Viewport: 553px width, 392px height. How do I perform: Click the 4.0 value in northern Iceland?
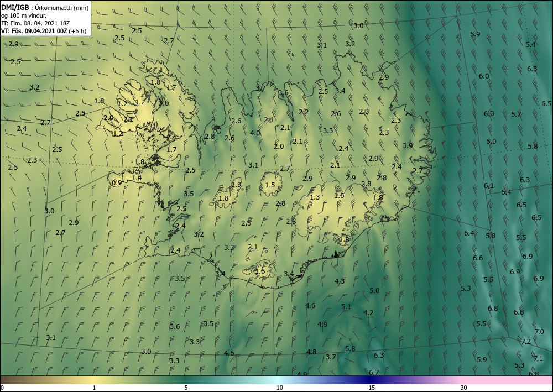click(x=255, y=133)
